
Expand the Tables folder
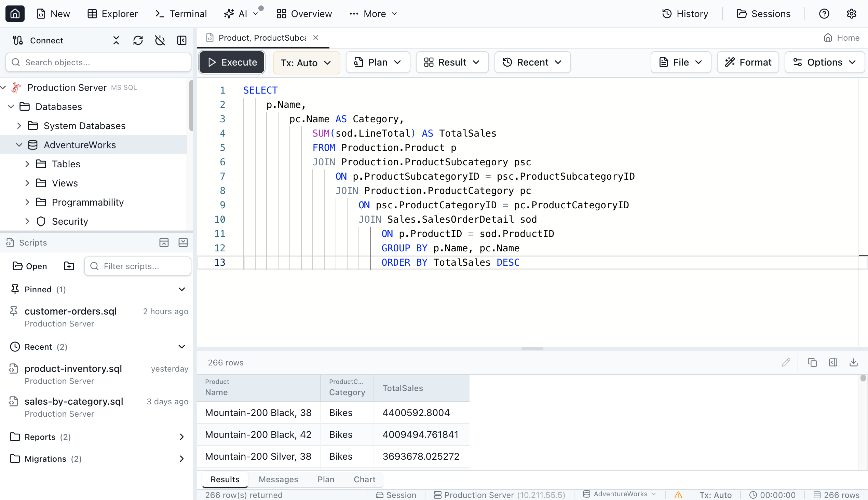click(27, 164)
